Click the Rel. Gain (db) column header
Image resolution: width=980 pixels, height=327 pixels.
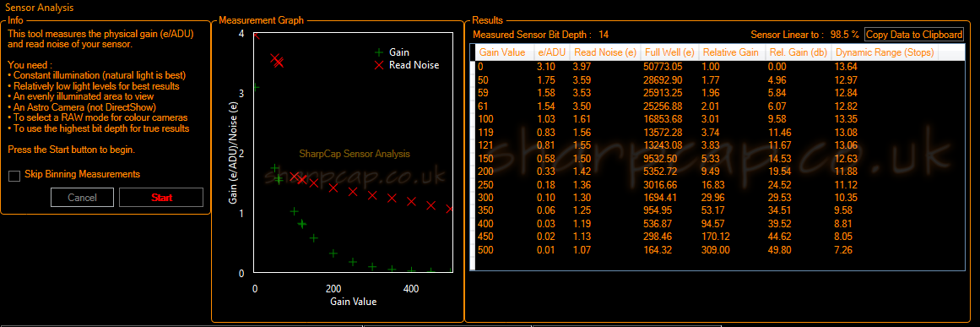click(799, 52)
